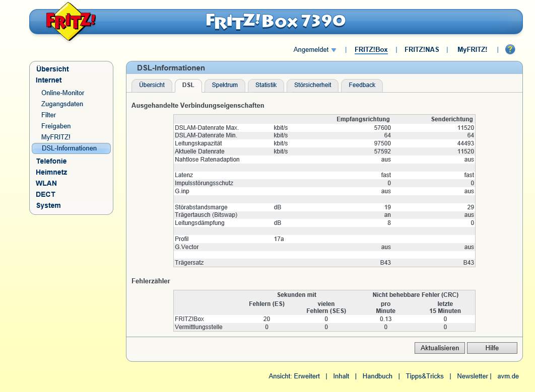Viewport: 535px width, 392px height.
Task: Go to Übersicht in the sidebar
Action: tap(52, 69)
